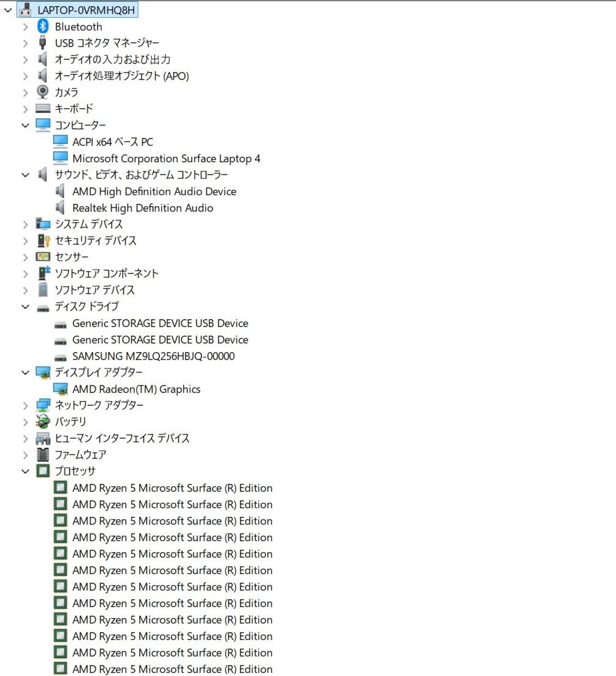Click the USB コネクタ マネージャー plug icon
Viewport: 616px width, 676px height.
(43, 43)
